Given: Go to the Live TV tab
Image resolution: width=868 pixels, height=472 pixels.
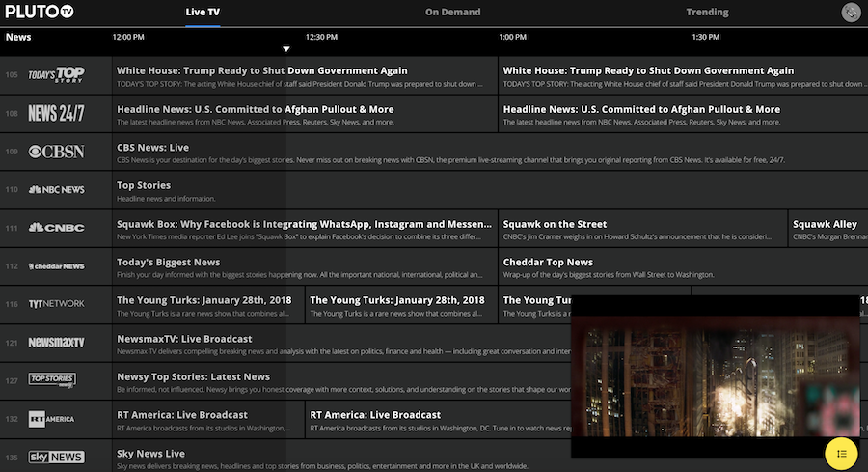Looking at the screenshot, I should point(203,13).
